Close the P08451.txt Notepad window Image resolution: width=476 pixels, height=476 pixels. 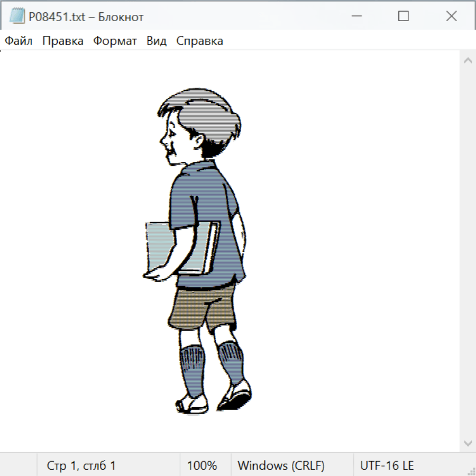(451, 16)
